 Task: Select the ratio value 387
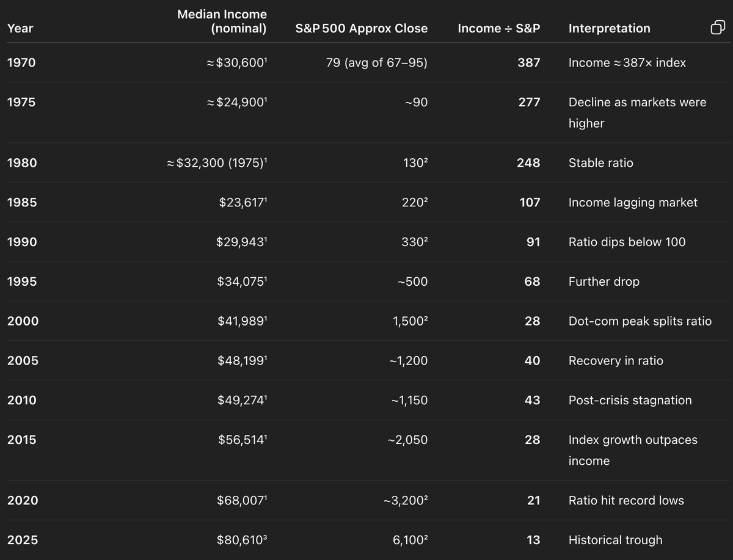(529, 62)
